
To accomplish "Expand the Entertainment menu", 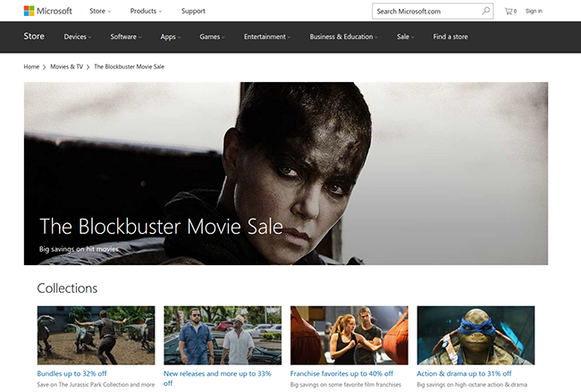I will pos(267,37).
